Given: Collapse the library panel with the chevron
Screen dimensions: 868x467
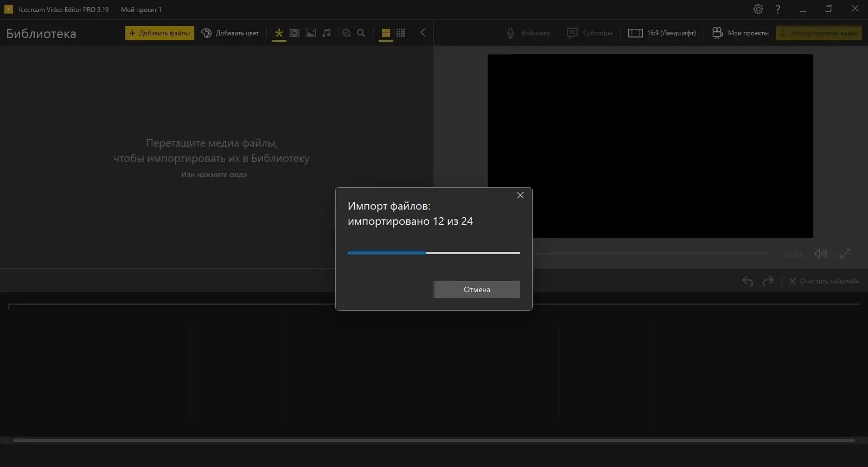Looking at the screenshot, I should point(423,33).
